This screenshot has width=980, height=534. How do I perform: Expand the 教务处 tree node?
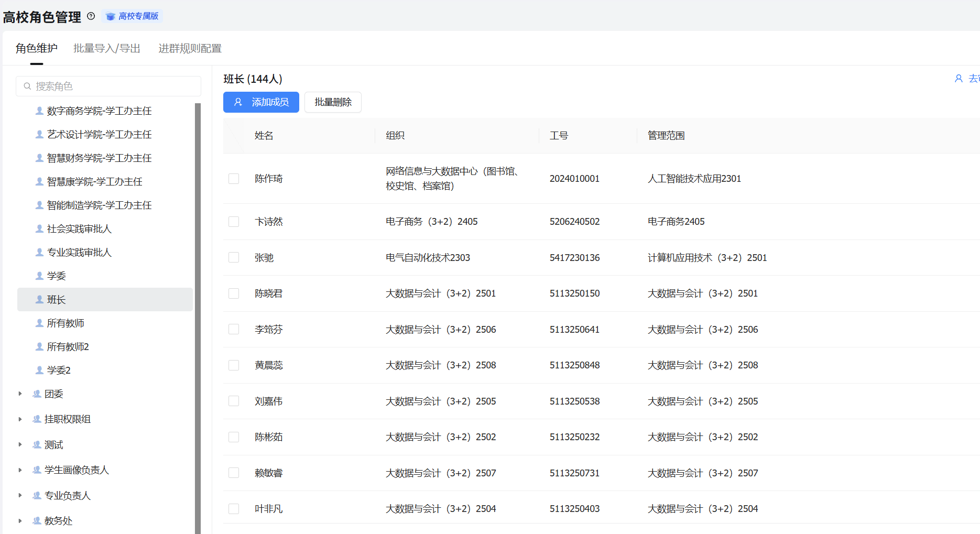[x=20, y=520]
